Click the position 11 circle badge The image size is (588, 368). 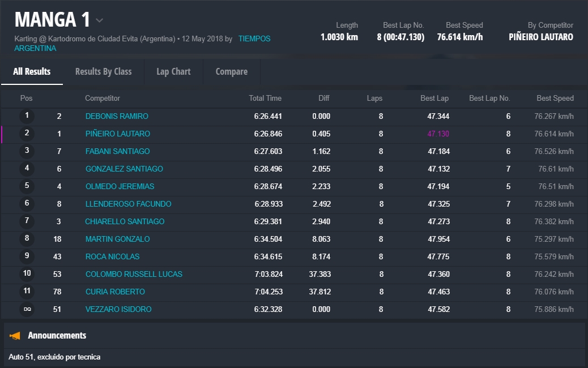point(27,292)
